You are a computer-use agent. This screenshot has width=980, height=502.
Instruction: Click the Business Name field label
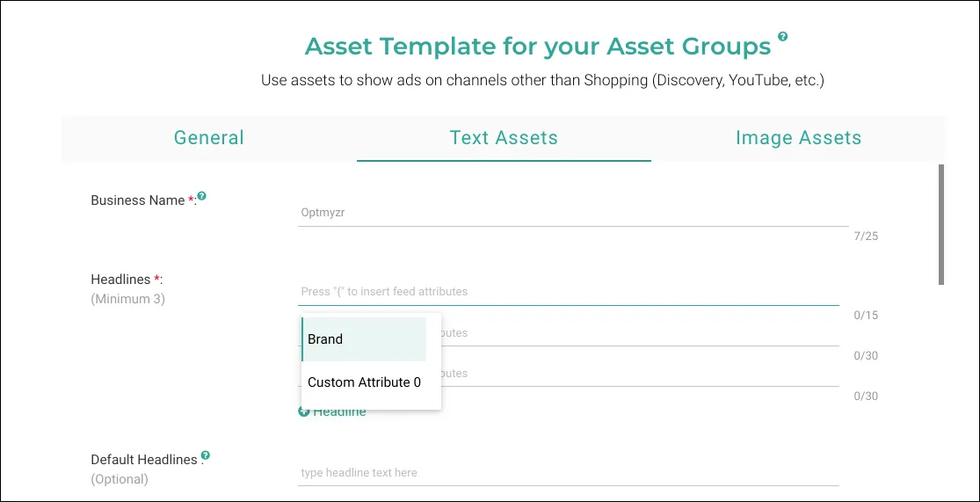(137, 200)
